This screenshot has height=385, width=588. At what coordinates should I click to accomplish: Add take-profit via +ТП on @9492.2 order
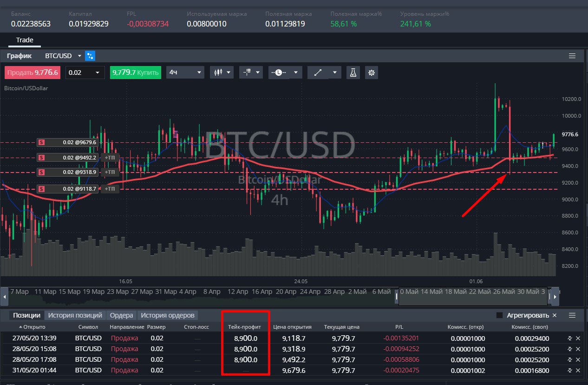click(x=110, y=158)
